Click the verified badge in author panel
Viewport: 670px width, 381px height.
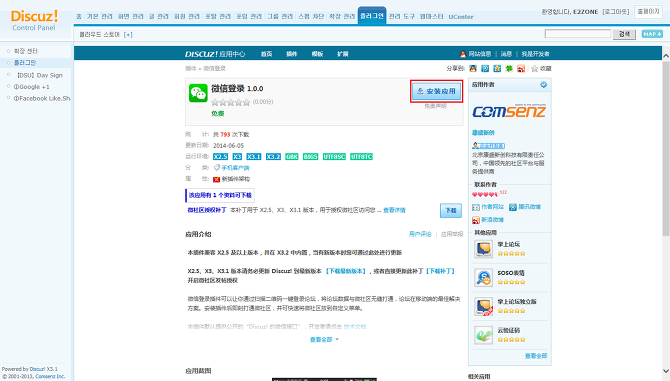(x=544, y=85)
